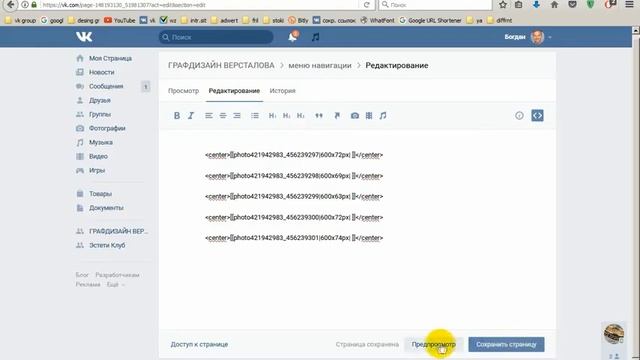Insert a bulleted list
This screenshot has height=360, width=640.
255,116
